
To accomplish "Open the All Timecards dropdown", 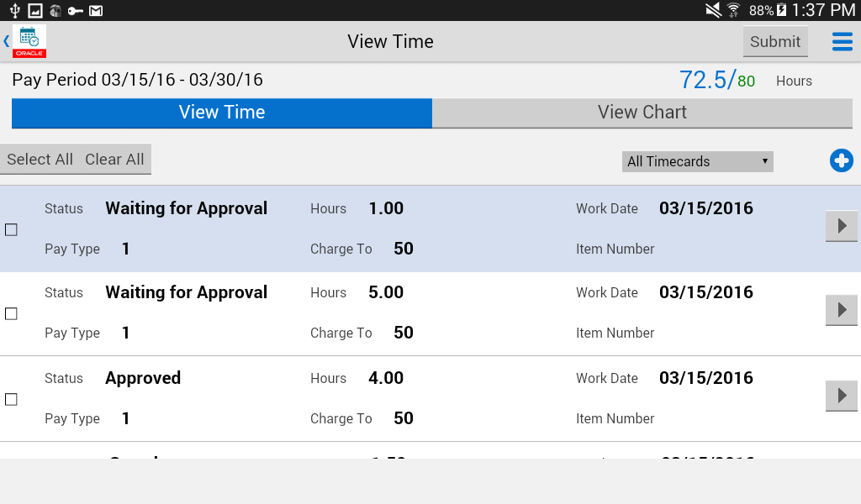I will coord(697,161).
